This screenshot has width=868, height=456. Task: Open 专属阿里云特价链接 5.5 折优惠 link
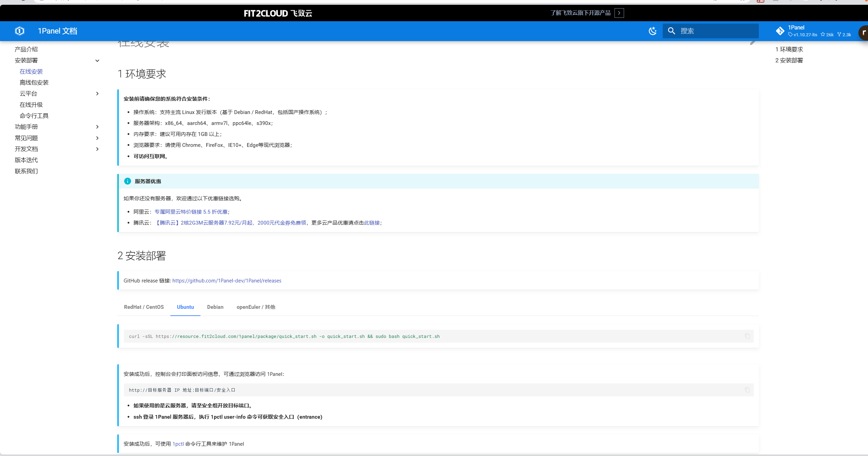coord(191,212)
